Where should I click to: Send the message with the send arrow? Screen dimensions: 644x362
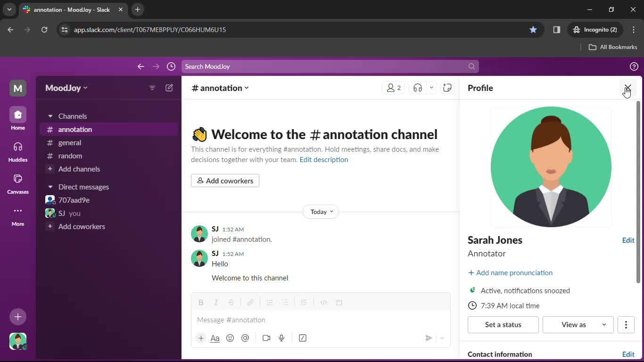pos(429,338)
